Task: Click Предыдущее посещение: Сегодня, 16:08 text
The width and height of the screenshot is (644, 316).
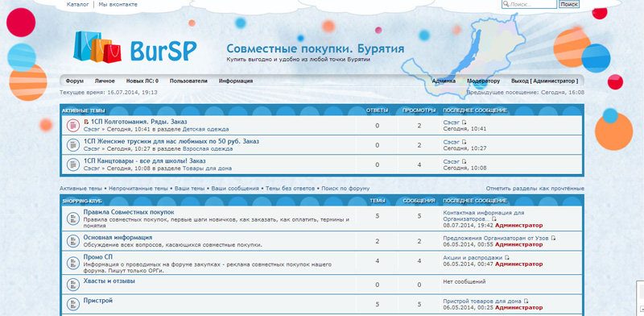Action: click(x=526, y=93)
